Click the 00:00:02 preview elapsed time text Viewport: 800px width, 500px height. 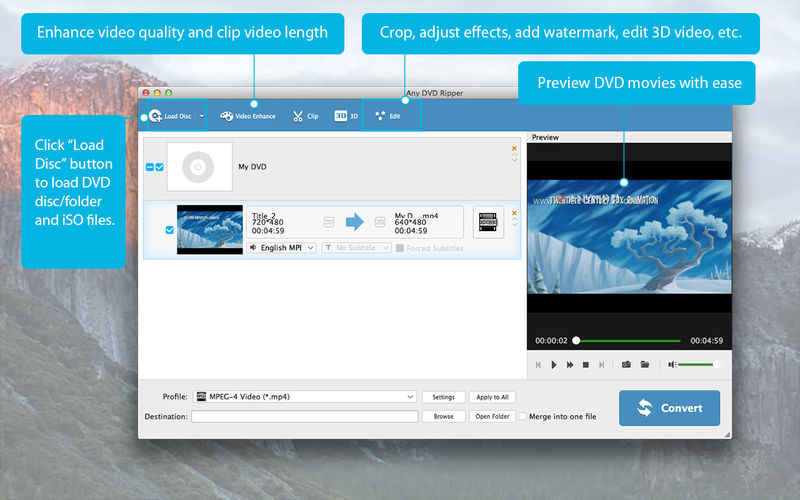[551, 340]
